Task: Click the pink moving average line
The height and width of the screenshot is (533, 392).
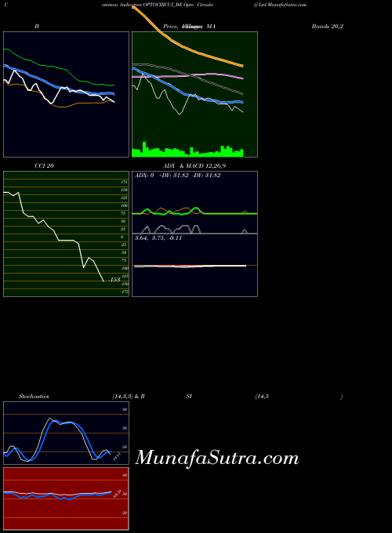Action: (187, 75)
